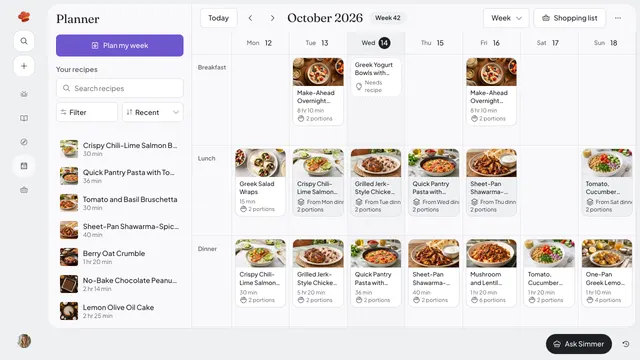The width and height of the screenshot is (640, 360).
Task: Open Monday dinner Crispy Chili-Lime Salmon card
Action: coord(260,273)
